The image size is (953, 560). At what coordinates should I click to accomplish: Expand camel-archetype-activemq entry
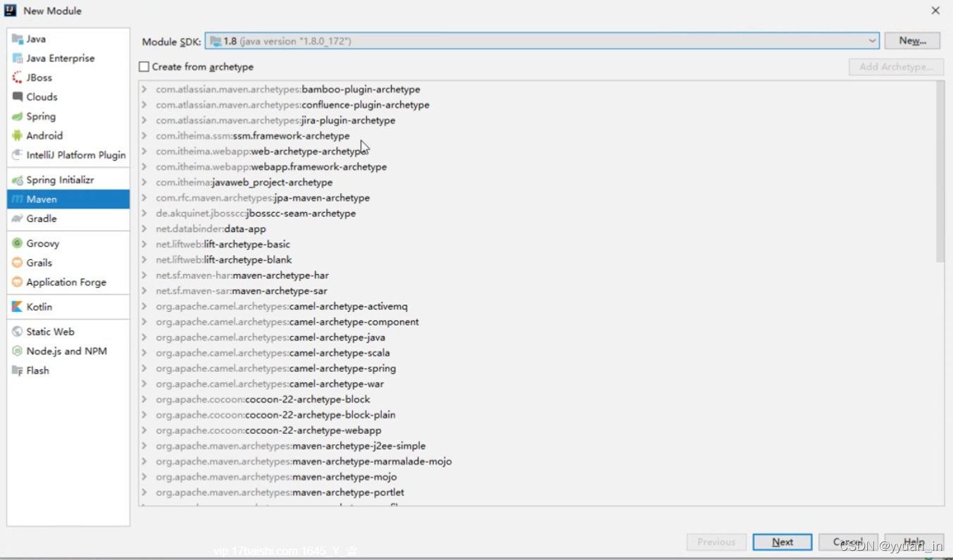[144, 306]
